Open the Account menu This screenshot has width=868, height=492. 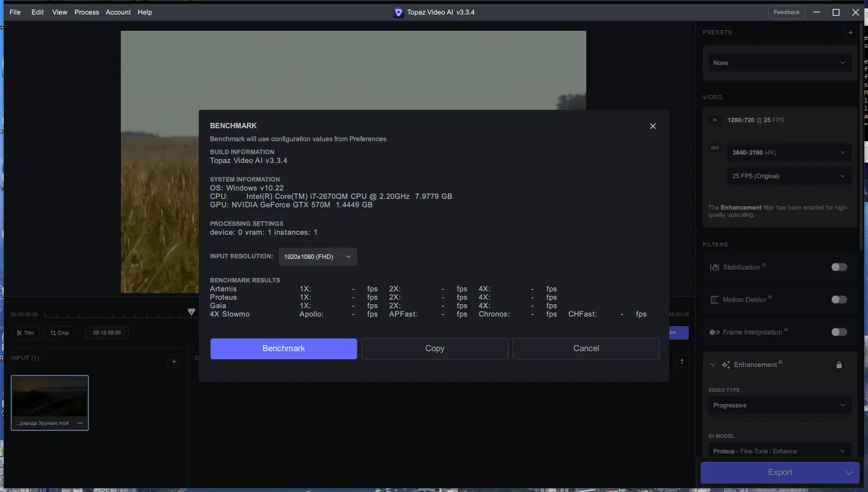(118, 12)
